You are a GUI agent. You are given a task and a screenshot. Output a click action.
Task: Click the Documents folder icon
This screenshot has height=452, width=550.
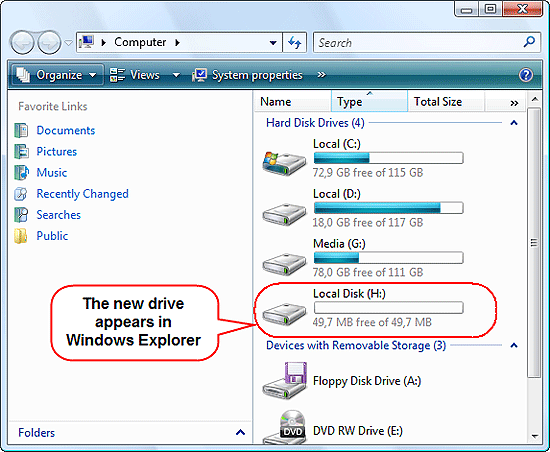coord(21,130)
